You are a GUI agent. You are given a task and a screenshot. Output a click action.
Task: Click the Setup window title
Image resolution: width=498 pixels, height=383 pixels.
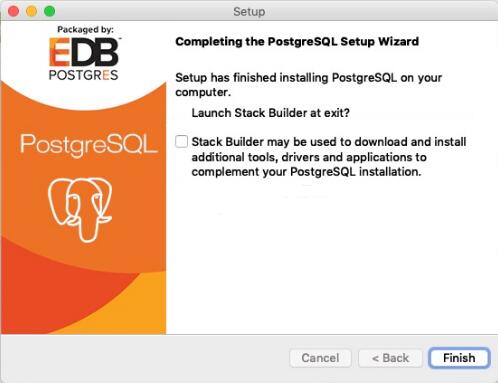[x=249, y=12]
